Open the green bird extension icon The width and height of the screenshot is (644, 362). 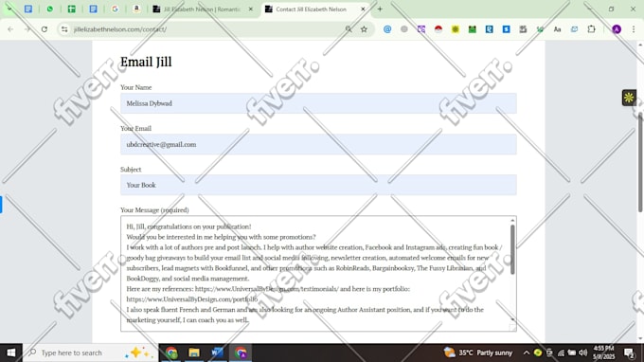(x=540, y=29)
